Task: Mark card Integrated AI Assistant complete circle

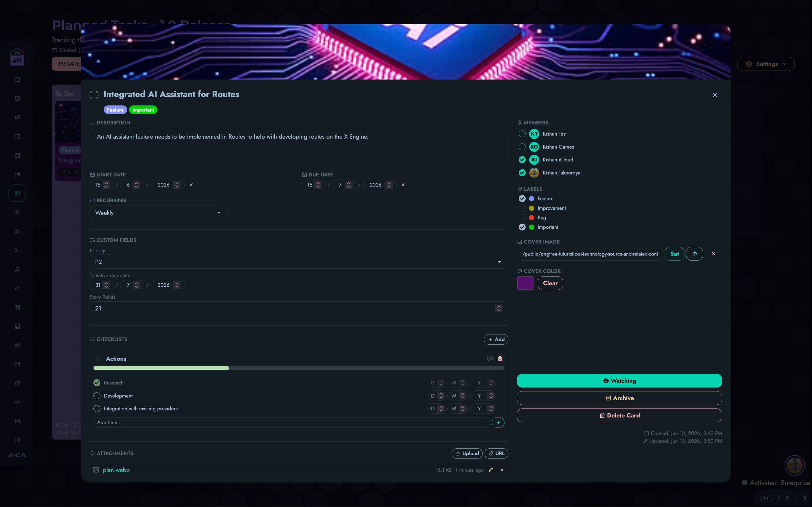Action: pos(94,95)
